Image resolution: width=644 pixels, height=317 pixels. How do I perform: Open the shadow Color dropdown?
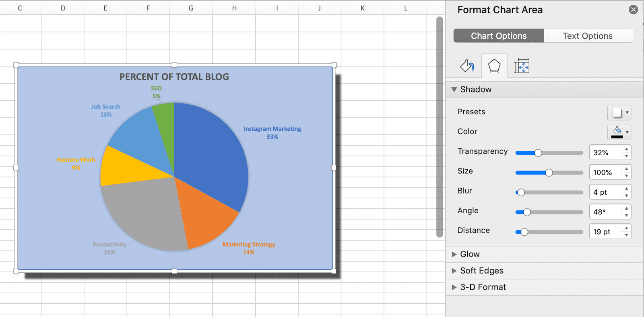(619, 132)
